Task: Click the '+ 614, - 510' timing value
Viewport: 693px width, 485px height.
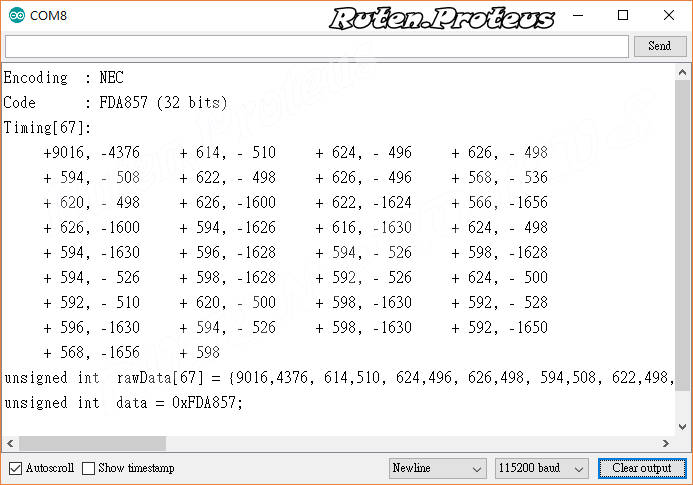Action: coord(228,153)
